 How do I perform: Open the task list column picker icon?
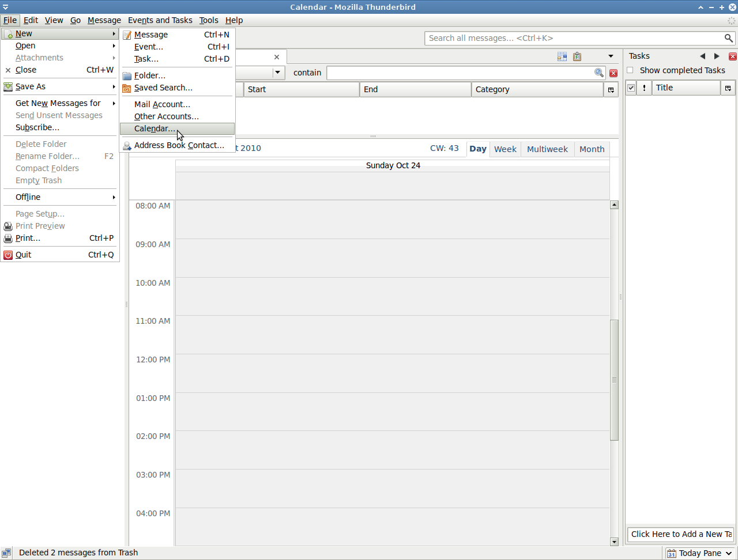pyautogui.click(x=728, y=88)
